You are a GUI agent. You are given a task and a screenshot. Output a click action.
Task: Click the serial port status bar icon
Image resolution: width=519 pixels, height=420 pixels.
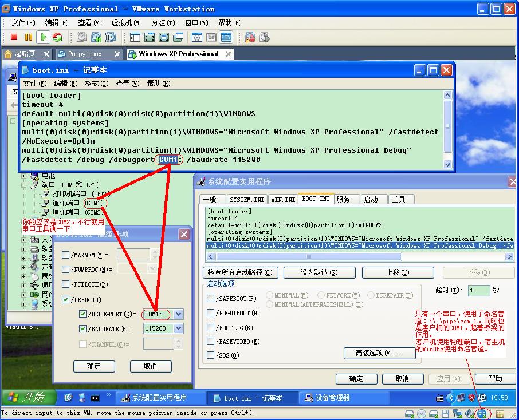pos(482,414)
